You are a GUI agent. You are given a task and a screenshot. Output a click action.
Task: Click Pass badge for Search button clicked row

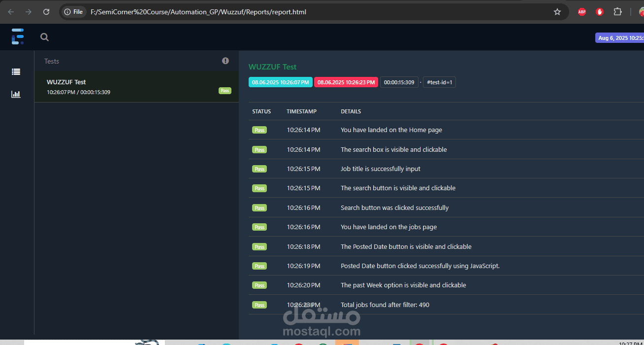pyautogui.click(x=259, y=208)
